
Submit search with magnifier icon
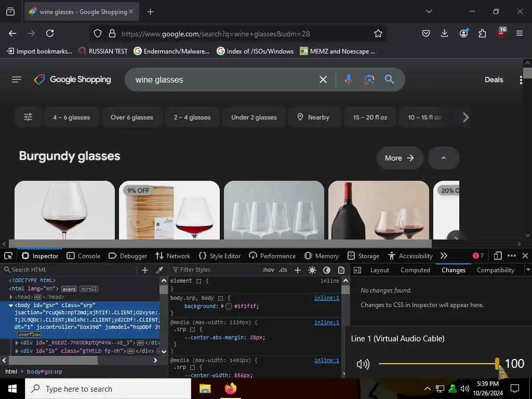click(389, 79)
